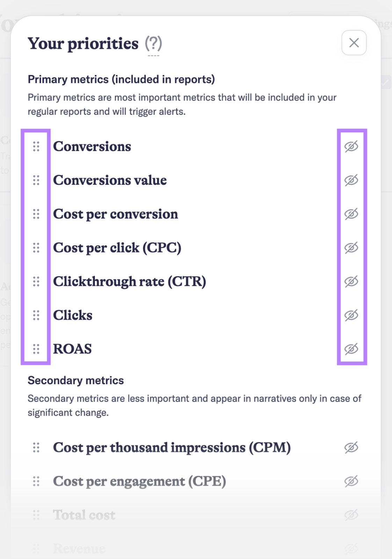Hide the Cost per engagement (CPE) metric
392x559 pixels.
pyautogui.click(x=351, y=481)
